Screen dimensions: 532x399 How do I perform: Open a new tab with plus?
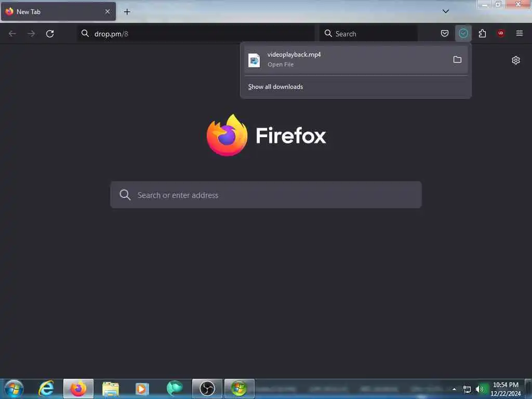click(x=127, y=12)
